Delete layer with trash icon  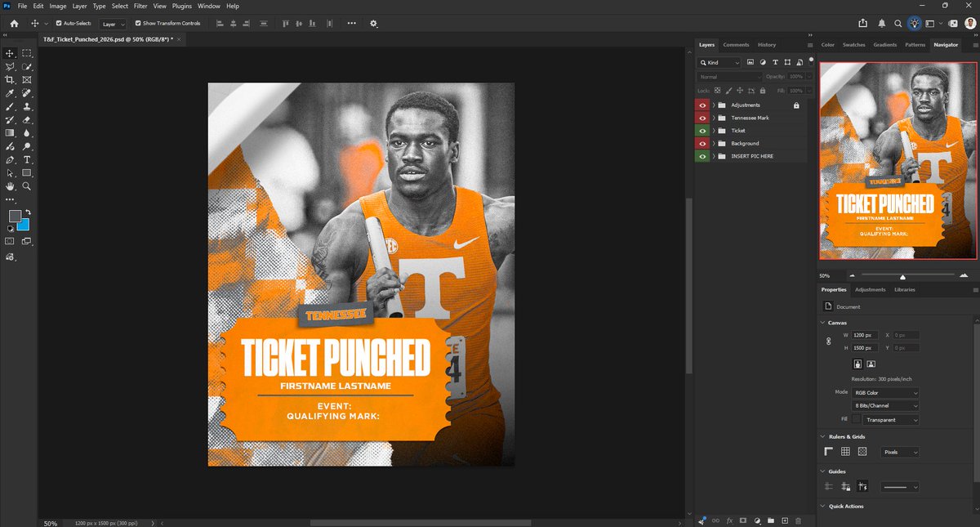point(799,520)
